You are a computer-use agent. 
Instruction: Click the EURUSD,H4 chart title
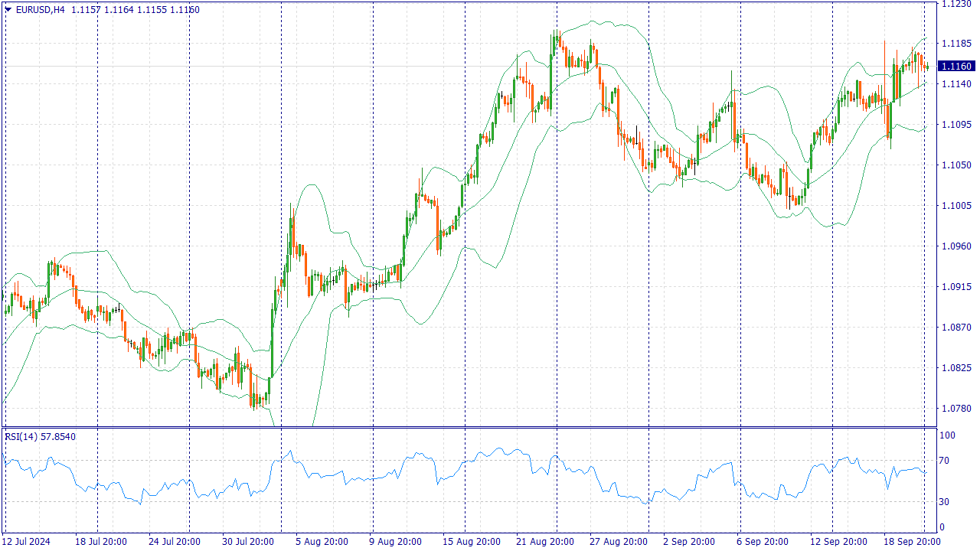tap(41, 10)
